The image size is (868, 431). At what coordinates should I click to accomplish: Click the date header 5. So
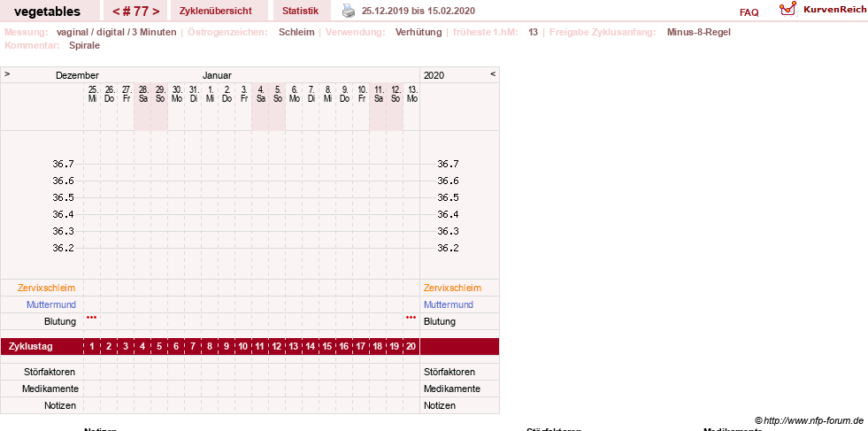(x=277, y=94)
